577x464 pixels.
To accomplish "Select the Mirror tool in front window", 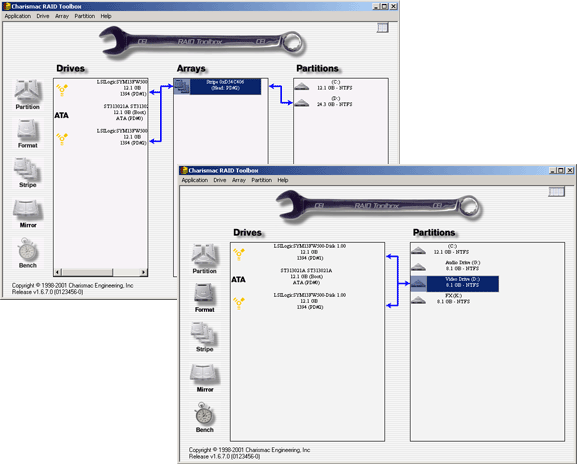I will coord(205,378).
